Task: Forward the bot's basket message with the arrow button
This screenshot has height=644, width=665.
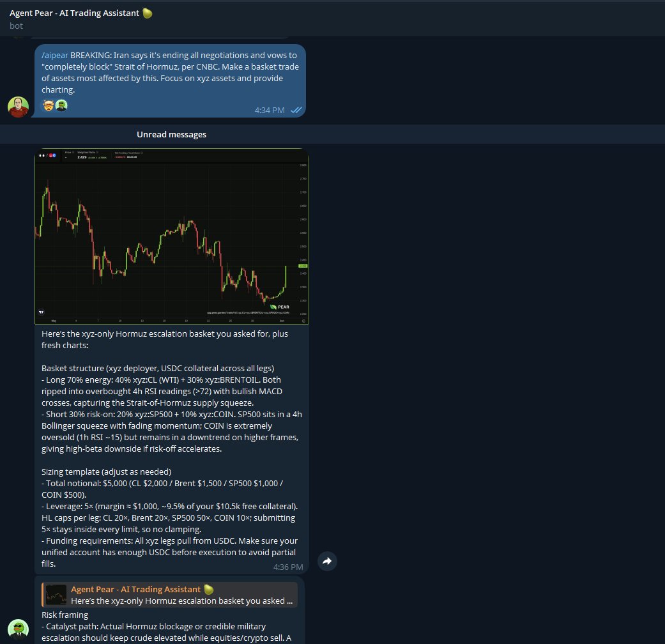Action: pyautogui.click(x=327, y=562)
